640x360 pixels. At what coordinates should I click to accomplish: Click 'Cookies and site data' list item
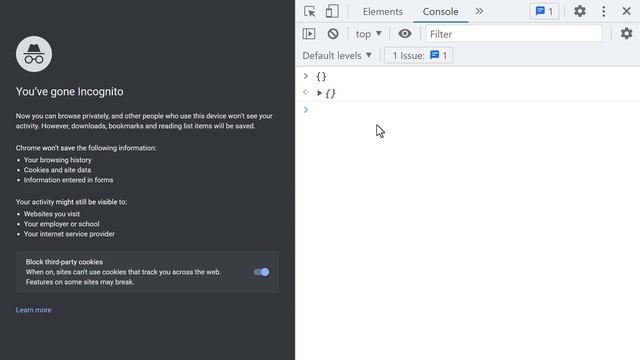(x=57, y=170)
